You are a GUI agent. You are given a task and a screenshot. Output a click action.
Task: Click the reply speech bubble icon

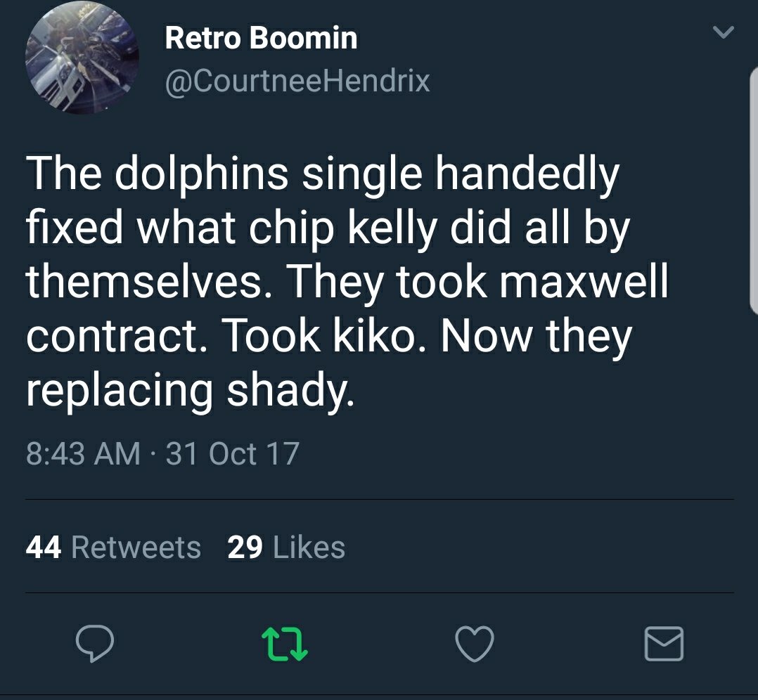94,643
